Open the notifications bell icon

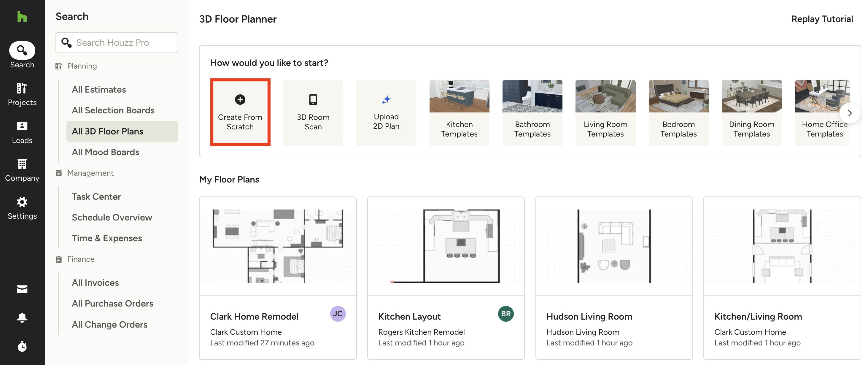click(22, 317)
